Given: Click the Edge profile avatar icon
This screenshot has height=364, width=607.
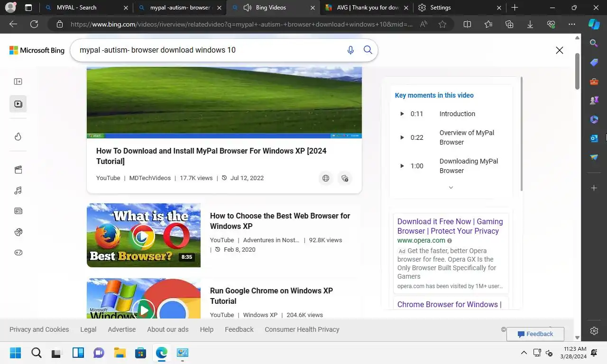Looking at the screenshot, I should pos(10,8).
